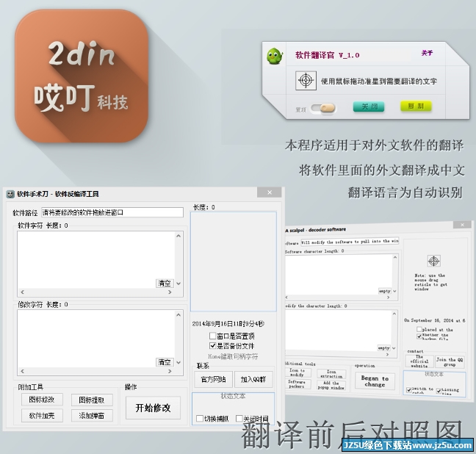The image size is (476, 454).
Task: Click upper empty button in English window
Action: 385,291
